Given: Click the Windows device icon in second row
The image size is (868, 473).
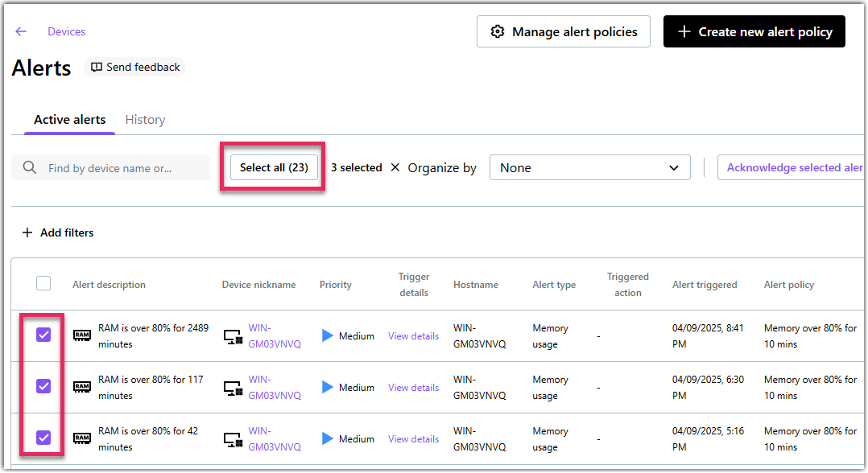Looking at the screenshot, I should [x=234, y=388].
